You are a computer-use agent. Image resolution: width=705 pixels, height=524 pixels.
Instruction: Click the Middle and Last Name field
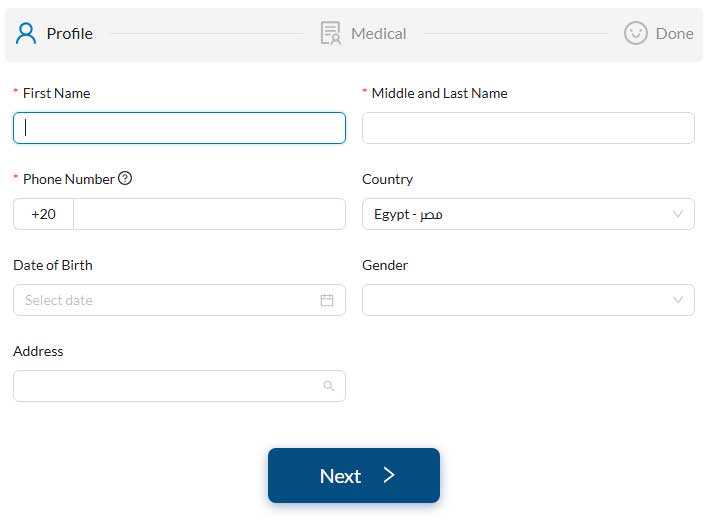527,128
